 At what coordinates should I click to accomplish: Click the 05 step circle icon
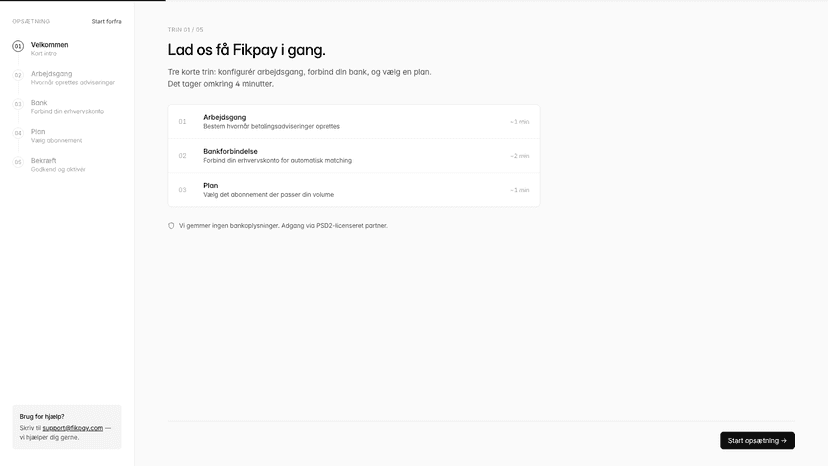coord(18,162)
